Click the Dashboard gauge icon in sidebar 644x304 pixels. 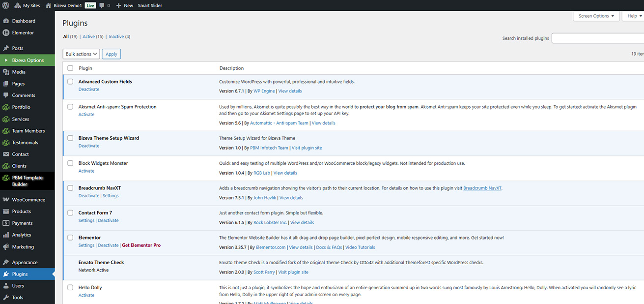[6, 21]
